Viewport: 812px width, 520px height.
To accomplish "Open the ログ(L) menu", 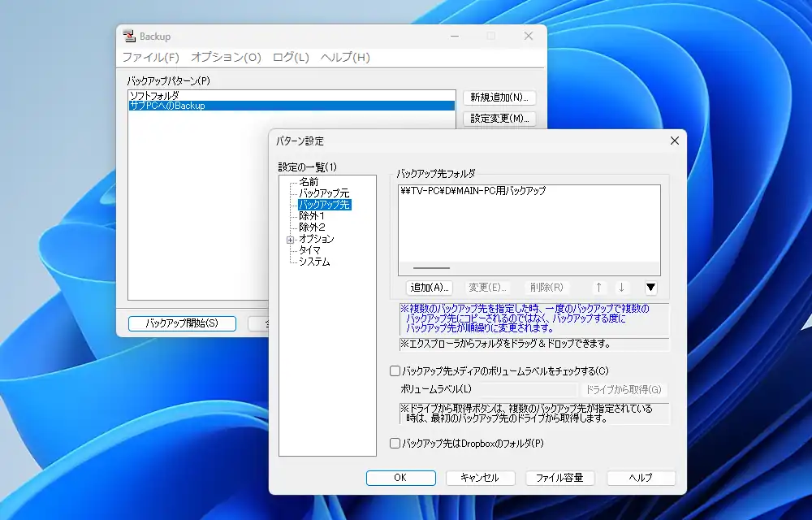I will pos(291,58).
